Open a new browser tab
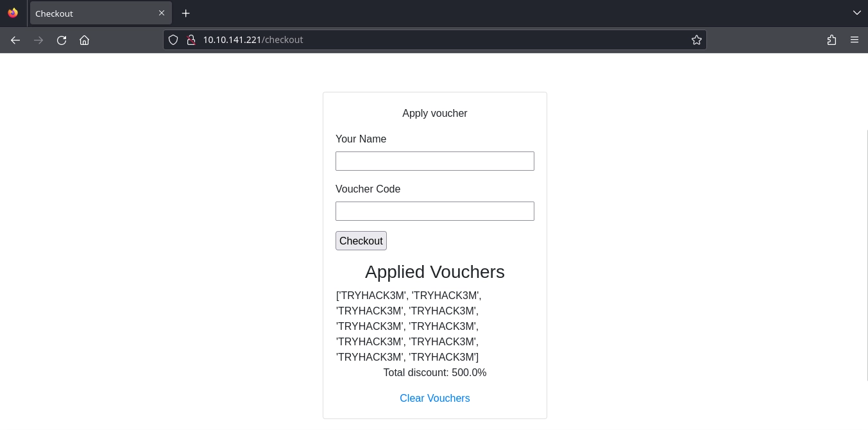Screen dimensions: 868x430 [x=186, y=13]
